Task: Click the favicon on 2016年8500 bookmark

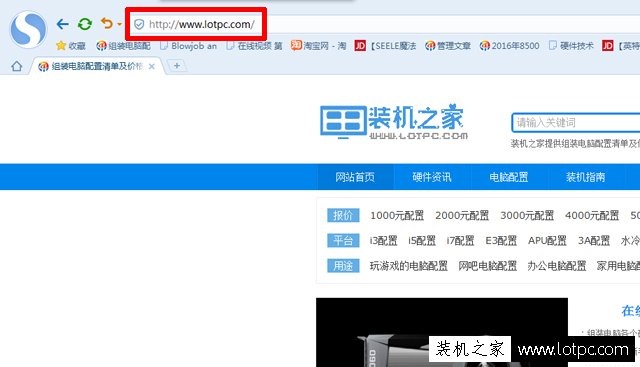Action: 484,46
